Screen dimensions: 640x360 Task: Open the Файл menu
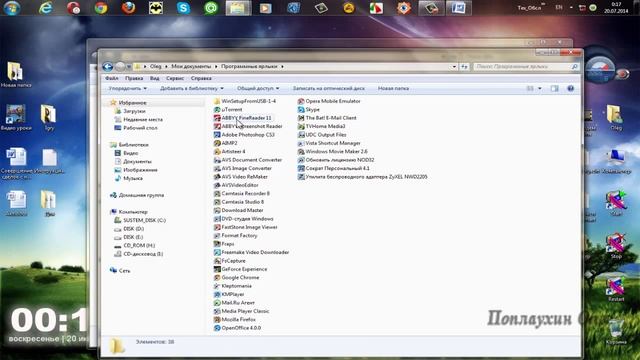[111, 78]
